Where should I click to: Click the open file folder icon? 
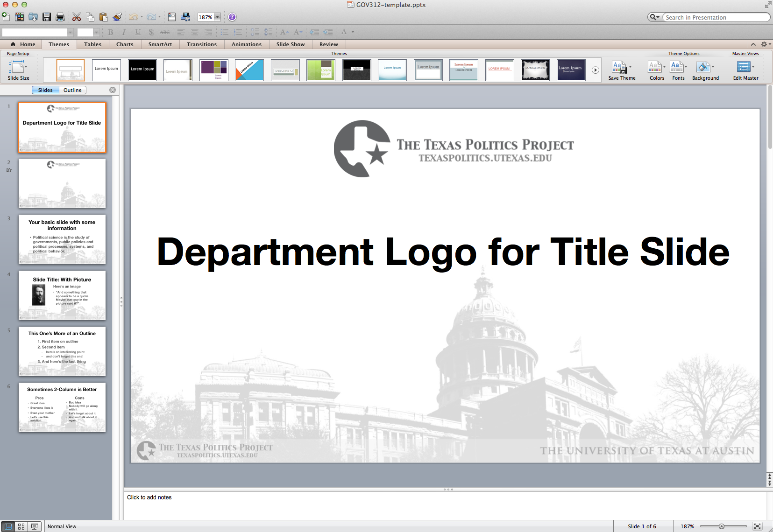[33, 17]
